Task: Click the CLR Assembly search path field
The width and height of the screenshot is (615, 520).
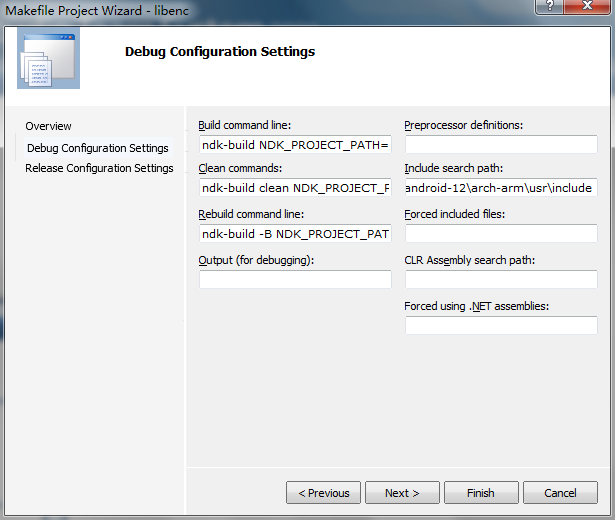Action: (x=500, y=280)
